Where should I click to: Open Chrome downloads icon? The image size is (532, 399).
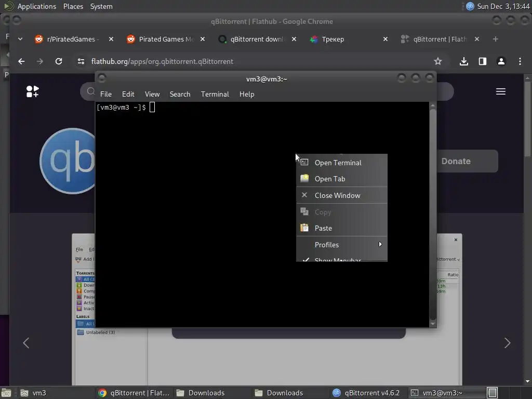click(x=464, y=61)
